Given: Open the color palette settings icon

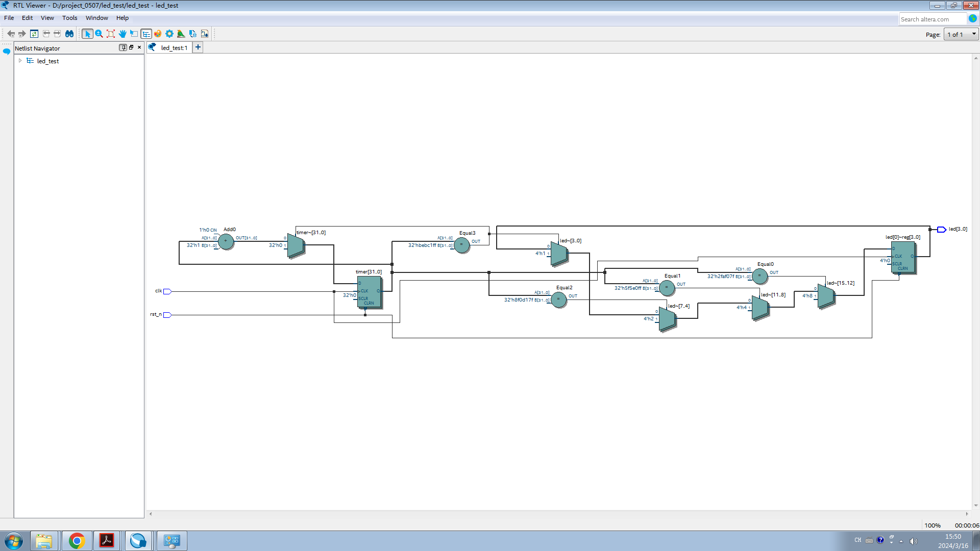Looking at the screenshot, I should 158,34.
